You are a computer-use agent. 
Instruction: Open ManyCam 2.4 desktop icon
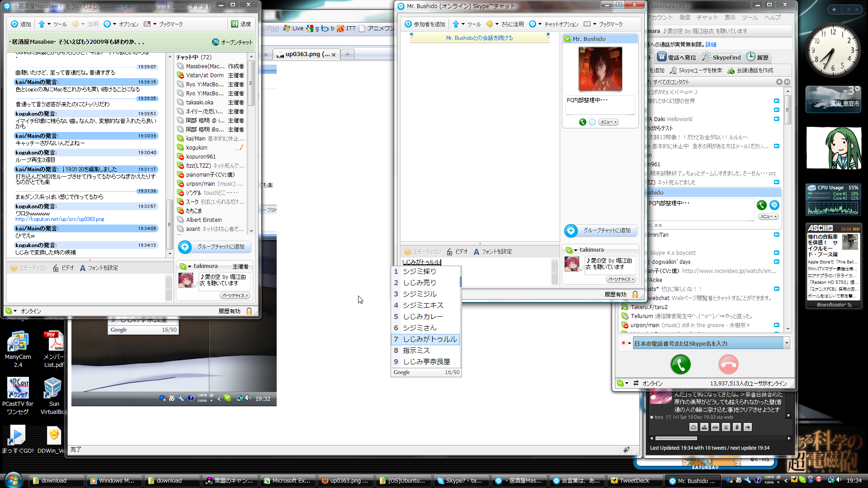pos(18,349)
